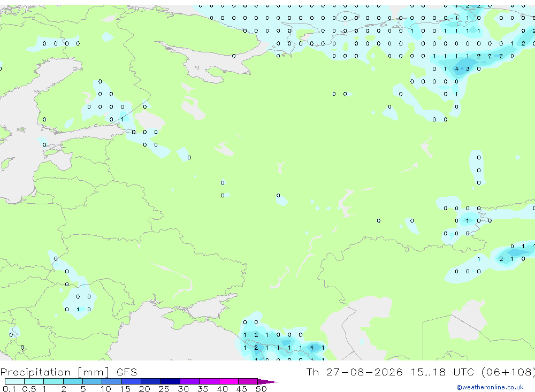Click the "Precipitation [mm]" title text
This screenshot has height=392, width=535.
point(55,372)
